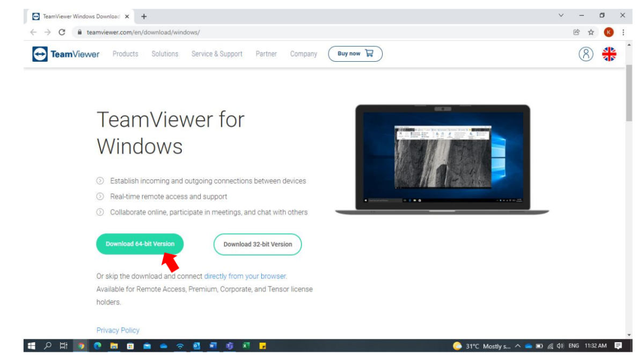This screenshot has width=644, height=362.
Task: Adjust sound via the speaker tray icon
Action: [560, 346]
